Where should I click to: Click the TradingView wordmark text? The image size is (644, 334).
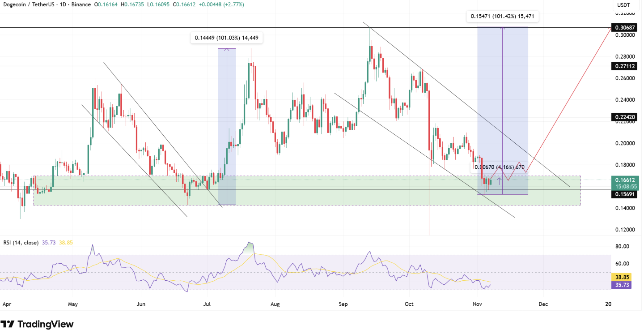click(45, 324)
